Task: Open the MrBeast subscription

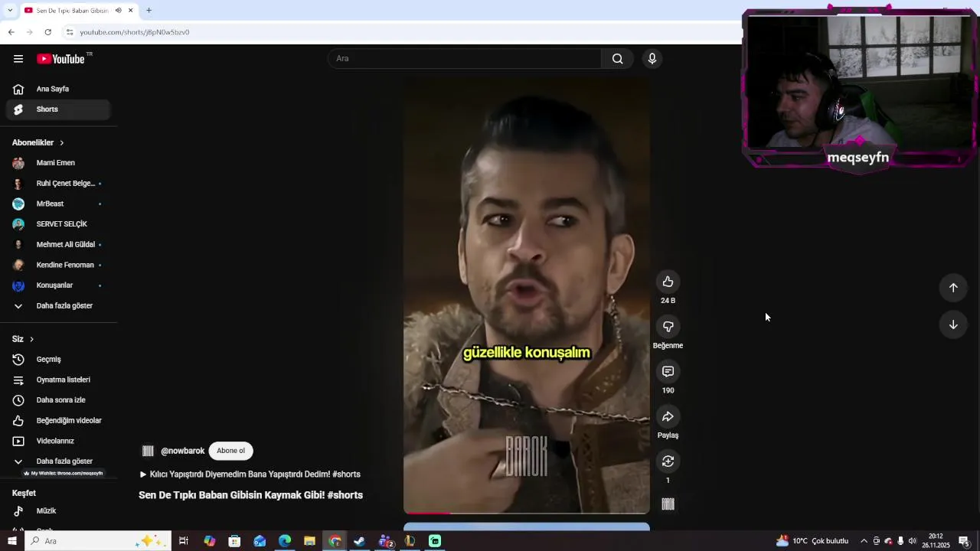Action: (58, 204)
